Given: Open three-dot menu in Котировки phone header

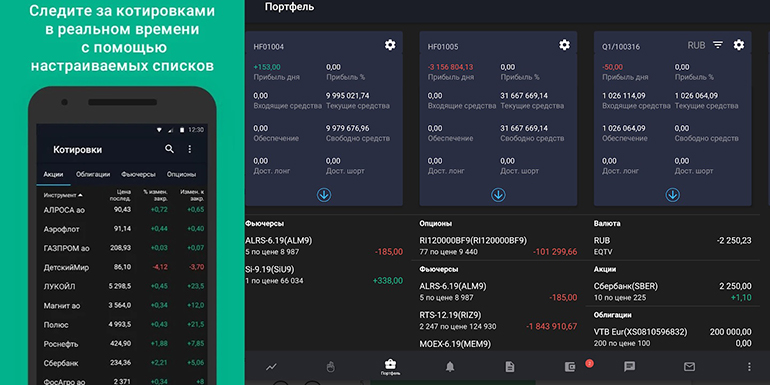Looking at the screenshot, I should tap(190, 149).
